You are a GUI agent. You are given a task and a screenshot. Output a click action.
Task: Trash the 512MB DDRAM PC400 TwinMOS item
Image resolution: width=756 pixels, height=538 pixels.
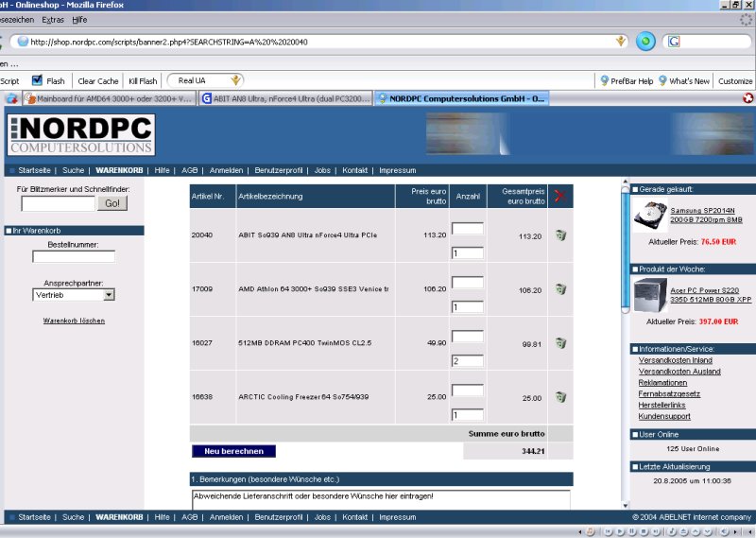point(560,343)
